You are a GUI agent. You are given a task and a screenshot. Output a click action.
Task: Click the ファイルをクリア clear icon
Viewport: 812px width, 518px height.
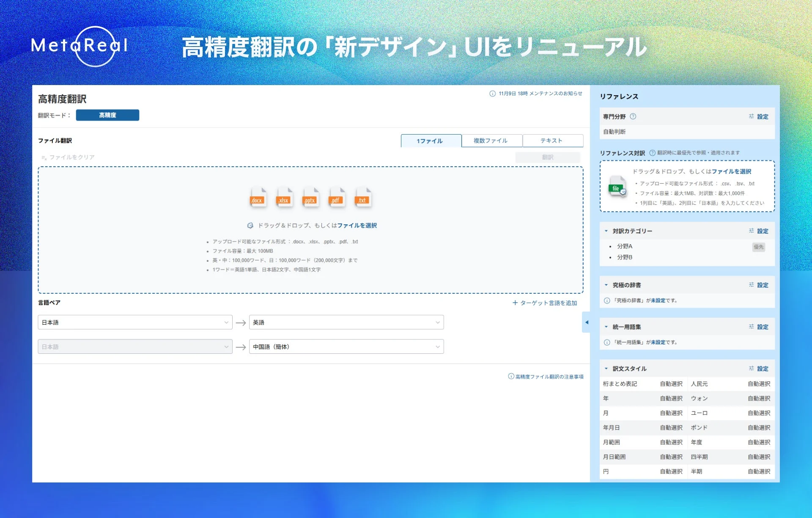(44, 157)
